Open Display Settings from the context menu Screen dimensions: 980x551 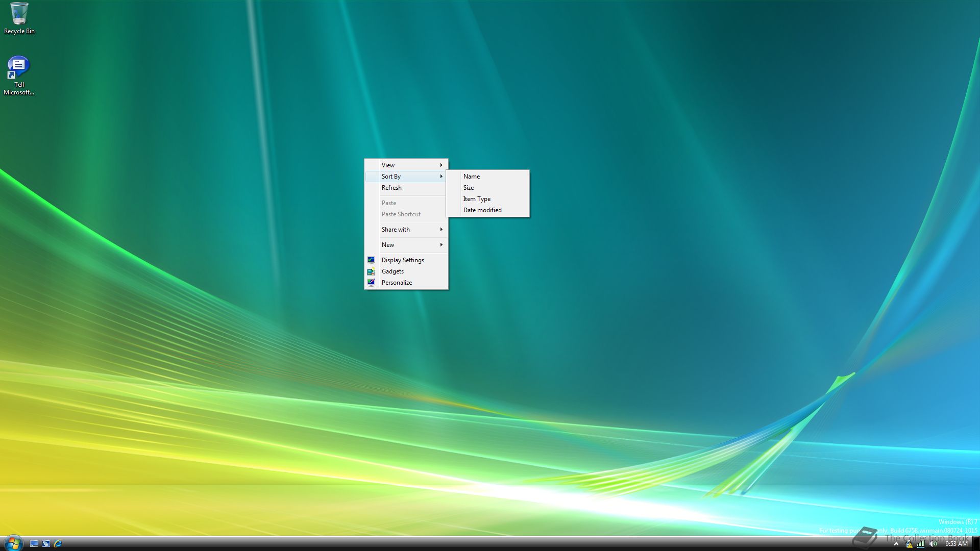click(406, 260)
